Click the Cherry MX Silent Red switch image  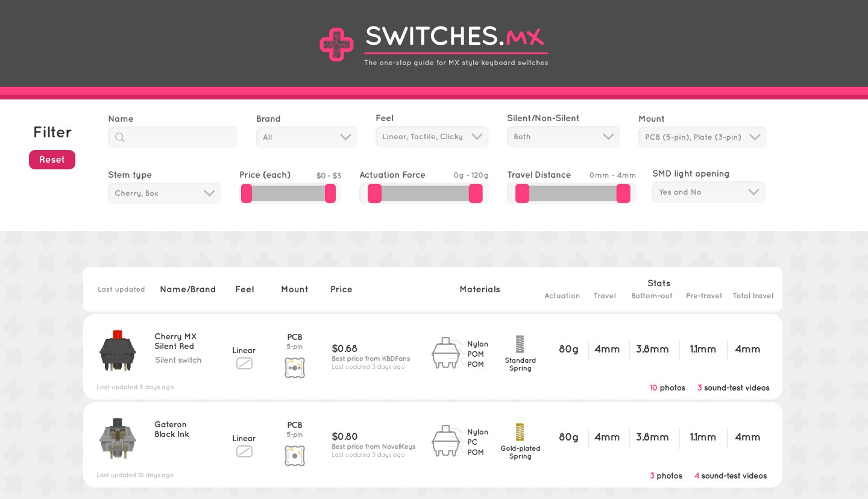pos(118,351)
